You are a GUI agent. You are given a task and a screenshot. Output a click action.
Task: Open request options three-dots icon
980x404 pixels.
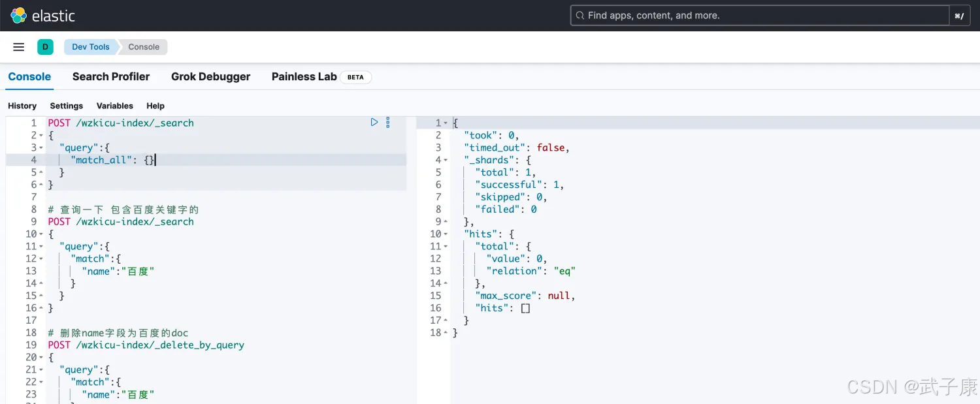coord(388,122)
